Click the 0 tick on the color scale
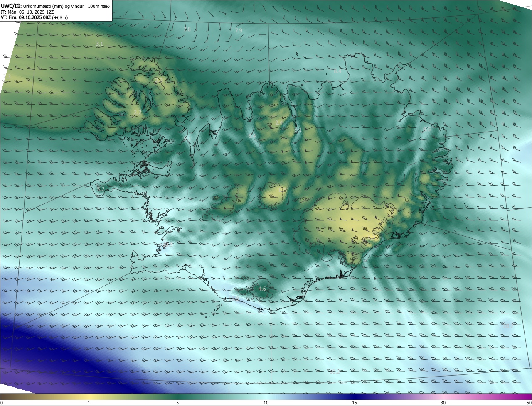The image size is (532, 406). (x=2, y=403)
